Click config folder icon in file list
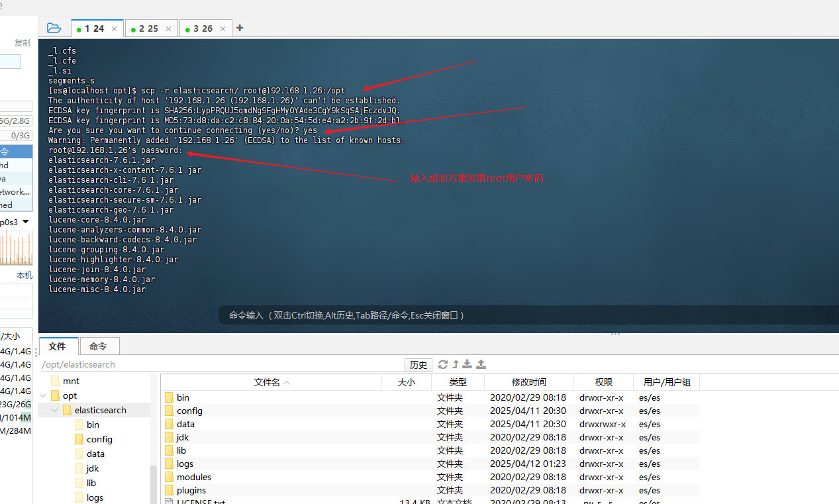 [x=169, y=411]
